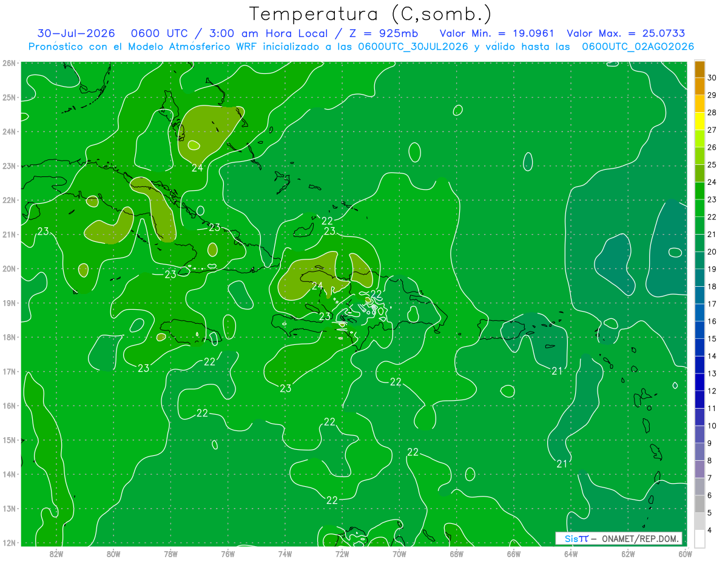Click the "Valor Min. = 19.0961" text
Screen dimensions: 728x562
pos(498,33)
